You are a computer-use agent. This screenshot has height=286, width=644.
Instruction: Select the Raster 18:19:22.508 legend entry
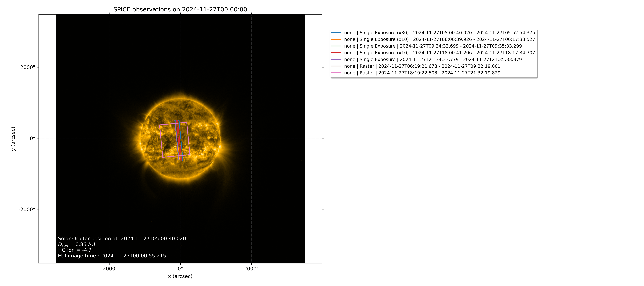tap(422, 73)
